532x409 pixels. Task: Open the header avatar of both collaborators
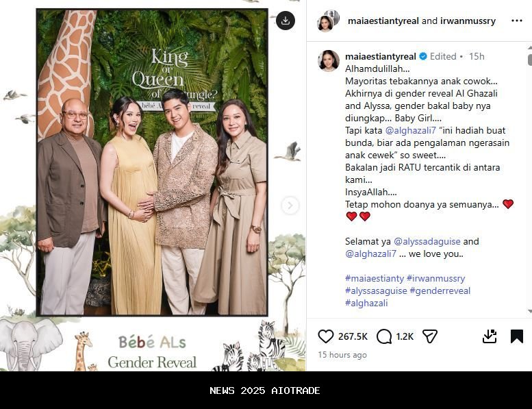pos(328,21)
